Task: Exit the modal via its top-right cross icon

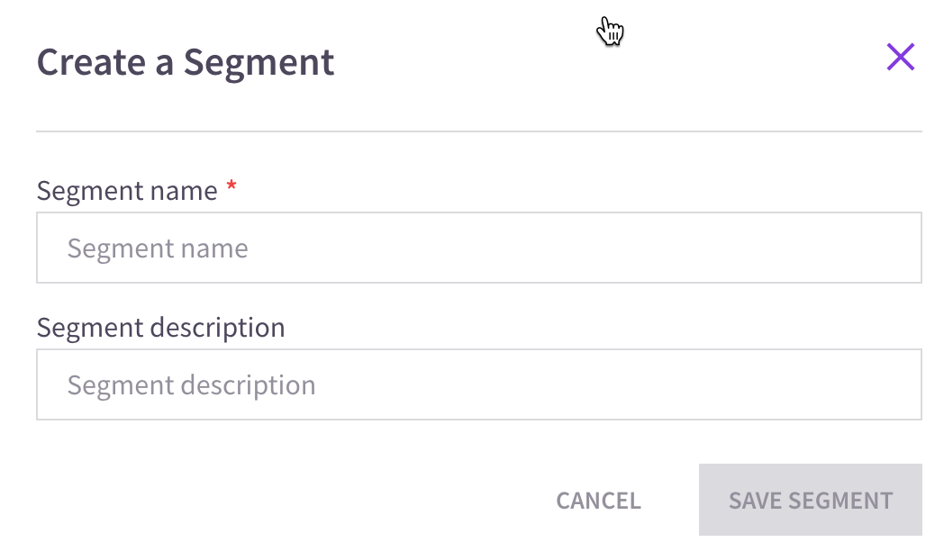Action: (901, 57)
